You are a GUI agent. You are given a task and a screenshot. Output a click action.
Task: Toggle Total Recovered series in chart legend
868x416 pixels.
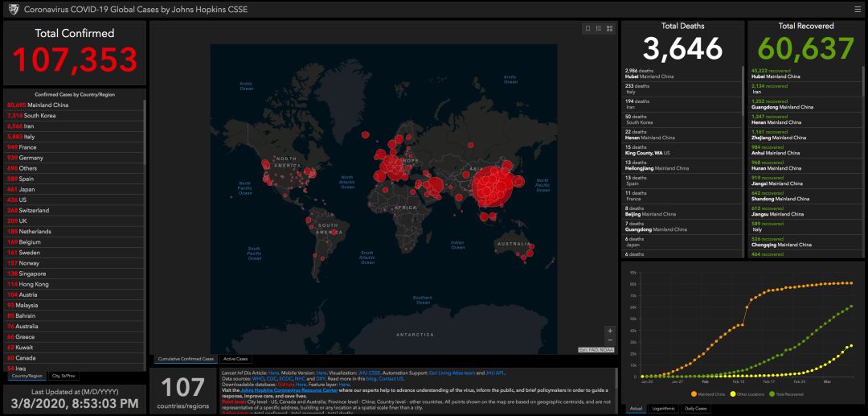(787, 393)
